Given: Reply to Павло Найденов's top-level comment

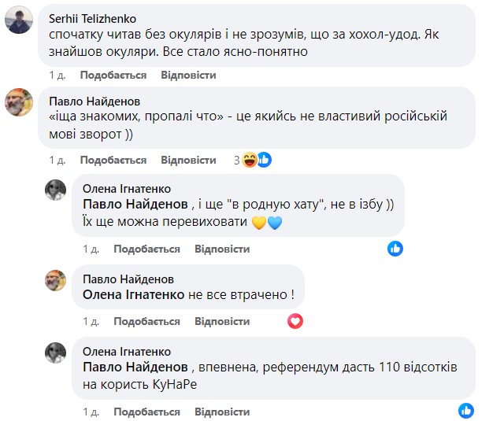Looking at the screenshot, I should (x=188, y=160).
